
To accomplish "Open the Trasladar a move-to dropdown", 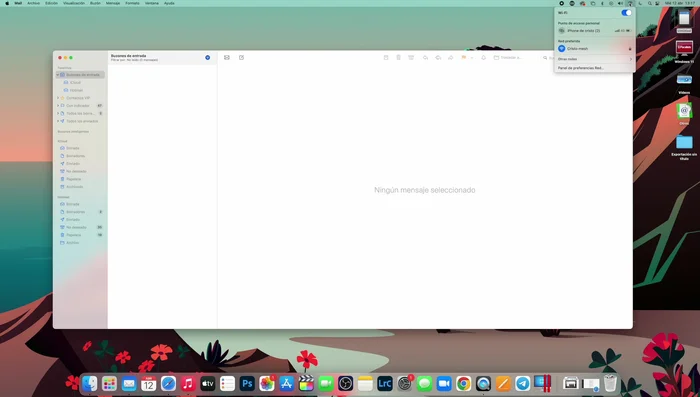I will [x=508, y=58].
